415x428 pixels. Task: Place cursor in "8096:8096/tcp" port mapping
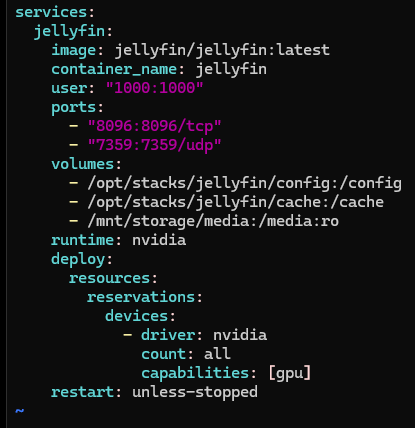(x=155, y=126)
